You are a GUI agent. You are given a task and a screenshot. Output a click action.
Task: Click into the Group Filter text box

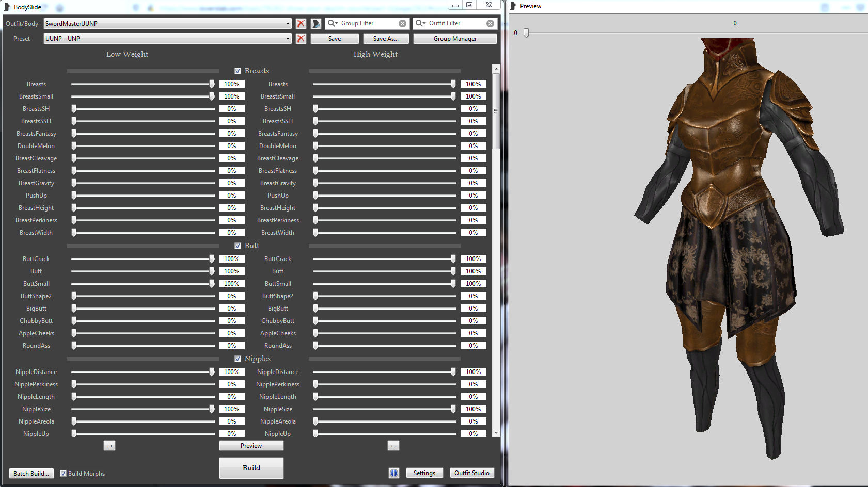(368, 23)
